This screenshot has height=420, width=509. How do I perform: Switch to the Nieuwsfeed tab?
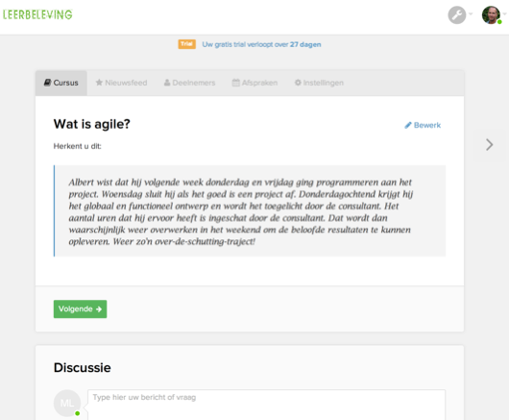coord(121,83)
